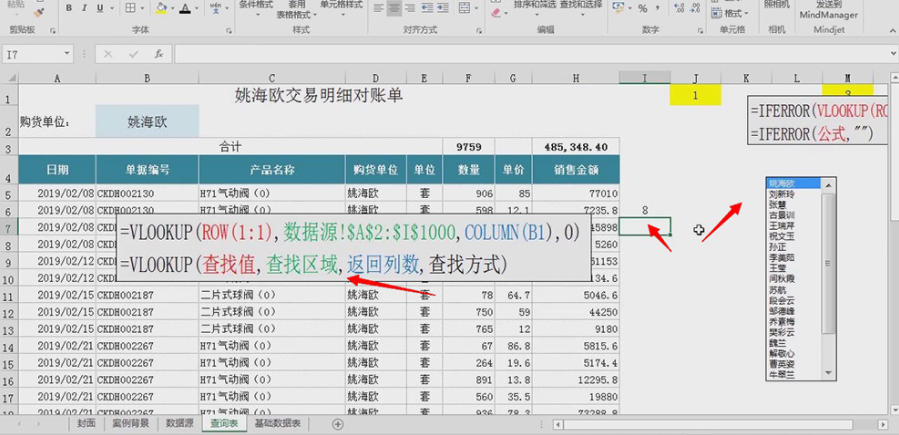This screenshot has height=435, width=899.
Task: Apply underline formatting
Action: 100,8
